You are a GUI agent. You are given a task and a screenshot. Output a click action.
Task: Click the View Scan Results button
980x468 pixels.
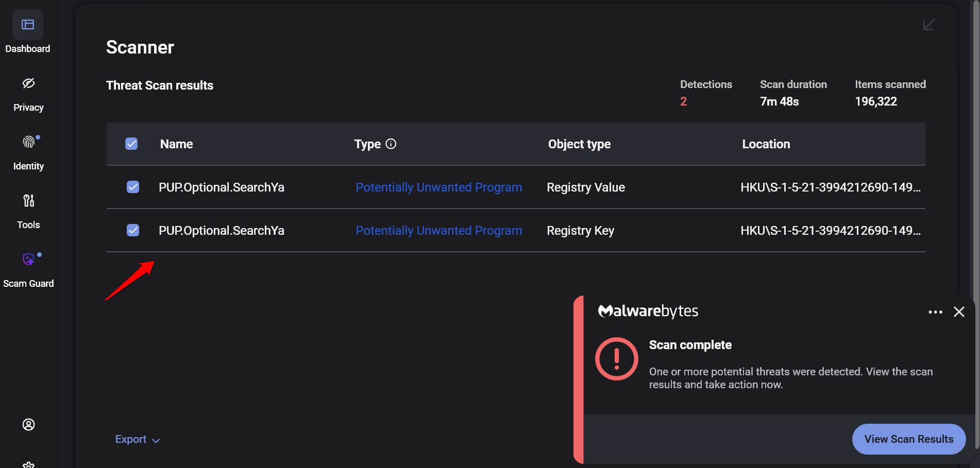(909, 439)
